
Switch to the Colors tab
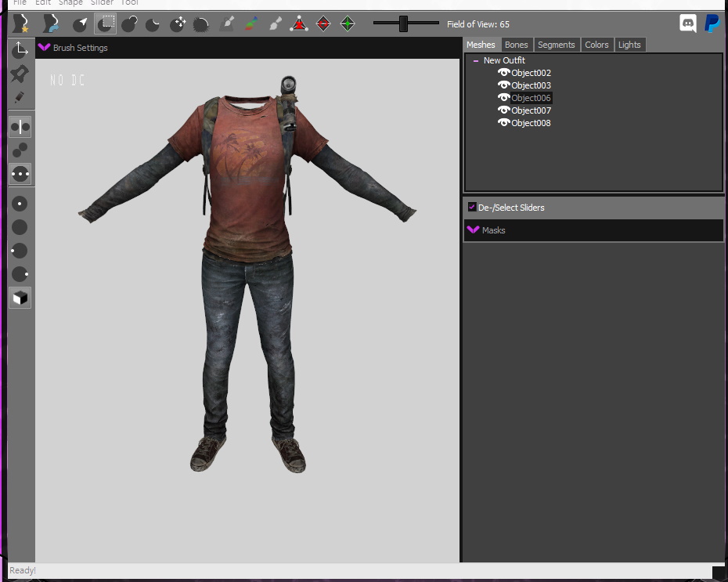coord(596,45)
